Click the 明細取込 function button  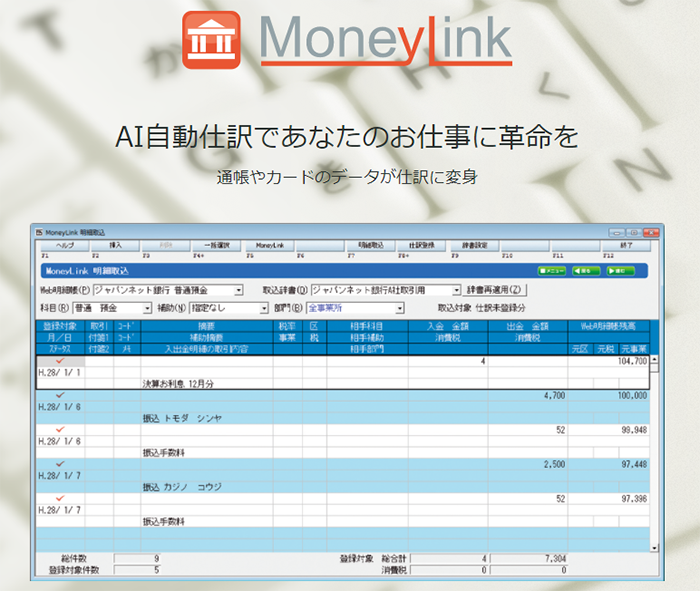372,245
